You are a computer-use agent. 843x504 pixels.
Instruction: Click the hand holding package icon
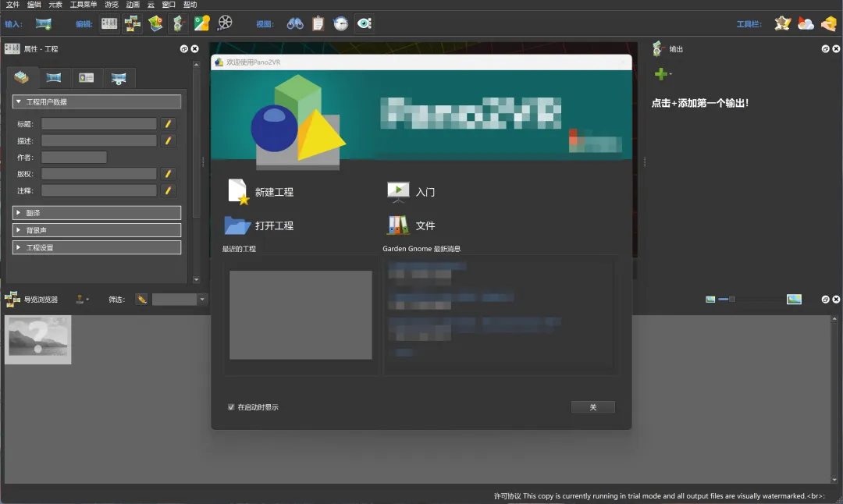828,23
